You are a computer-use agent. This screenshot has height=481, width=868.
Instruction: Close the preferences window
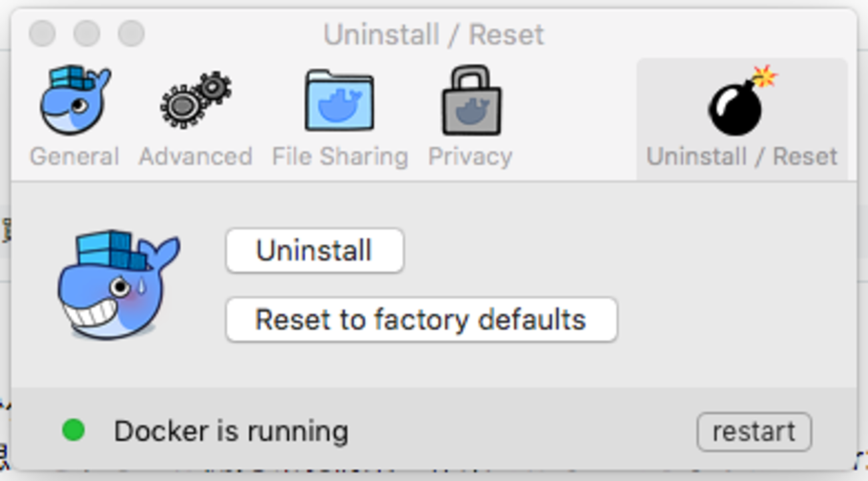pos(43,33)
